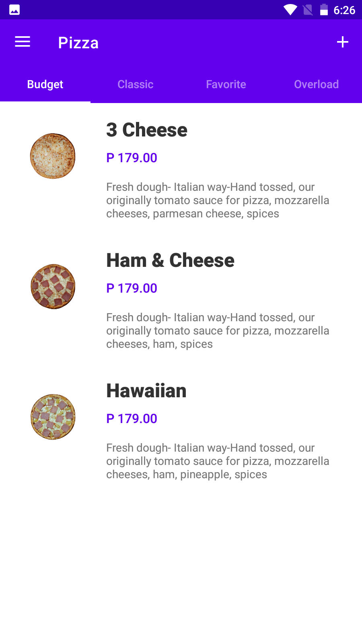Tap the battery status icon
Viewport: 362px width, 644px height.
(x=324, y=10)
